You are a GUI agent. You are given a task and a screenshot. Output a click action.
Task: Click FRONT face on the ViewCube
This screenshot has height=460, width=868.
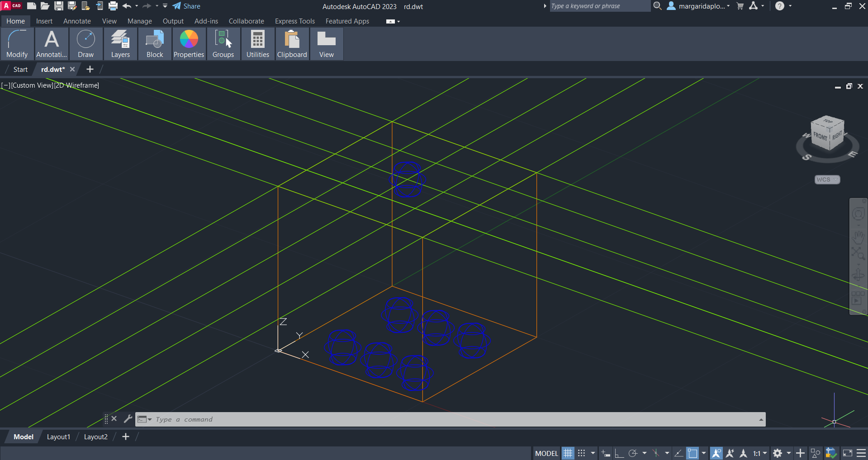(x=820, y=136)
